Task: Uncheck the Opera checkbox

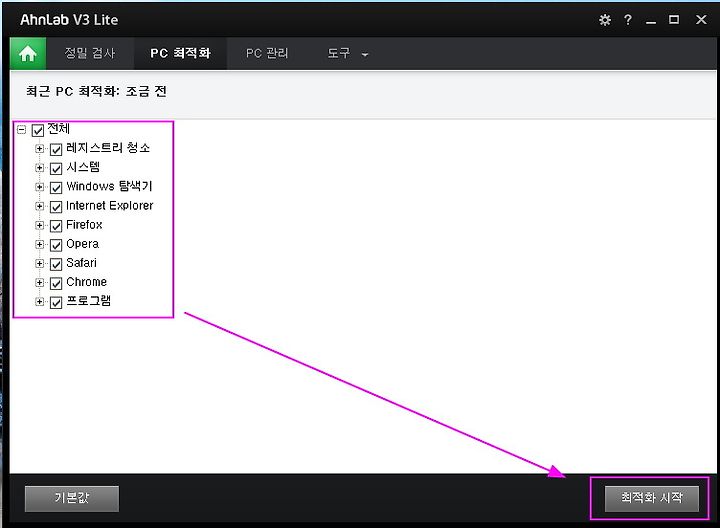Action: (x=56, y=245)
